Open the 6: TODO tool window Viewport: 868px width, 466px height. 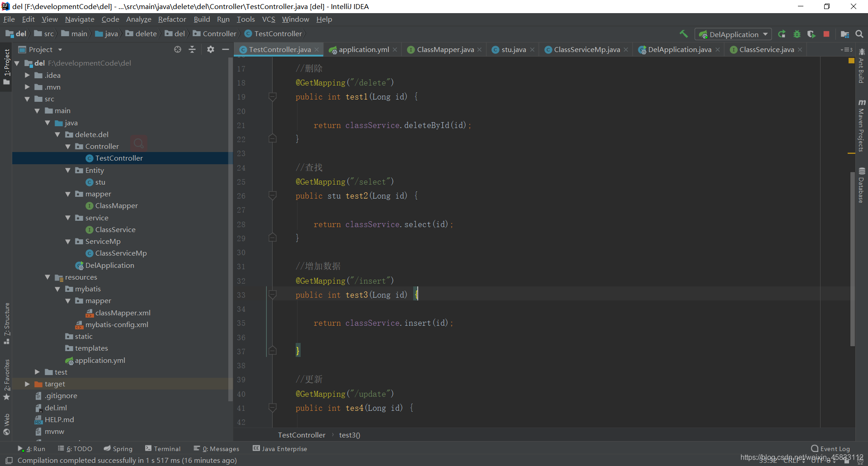75,449
